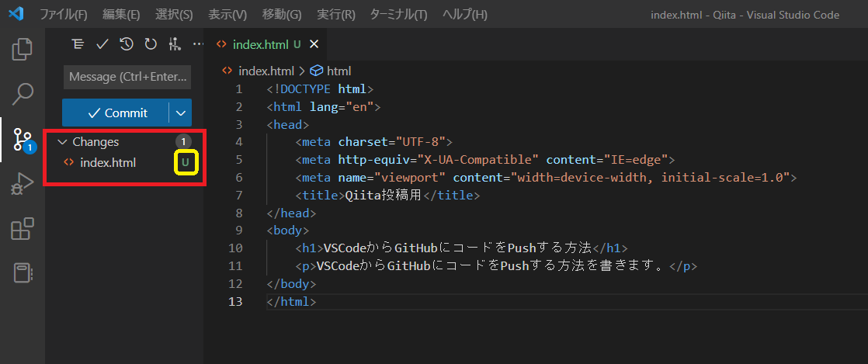Toggle View as Tree in Source Control toolbar
This screenshot has height=364, width=868.
pos(77,44)
